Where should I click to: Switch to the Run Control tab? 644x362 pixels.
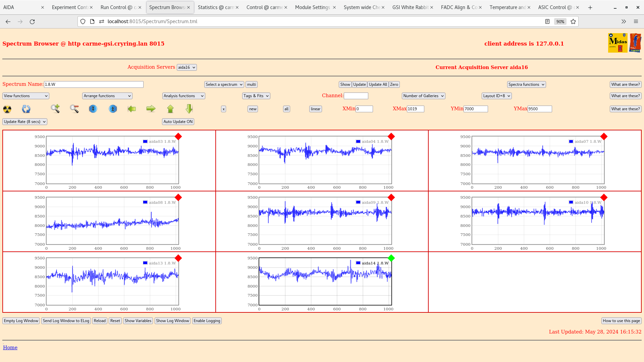[x=118, y=7]
